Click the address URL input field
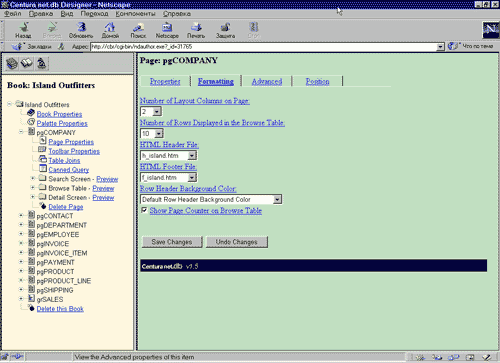This screenshot has width=500, height=363. click(263, 47)
